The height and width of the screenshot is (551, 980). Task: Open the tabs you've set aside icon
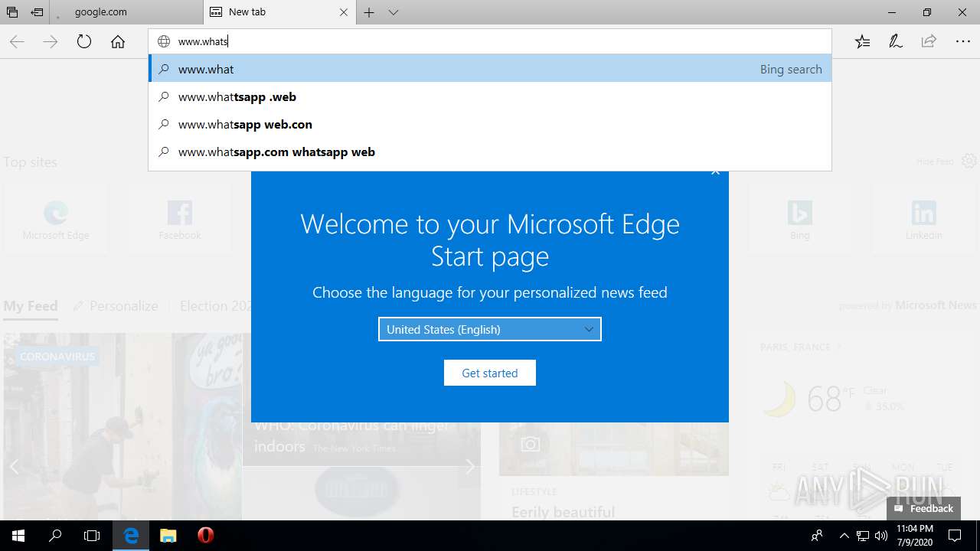[x=12, y=12]
